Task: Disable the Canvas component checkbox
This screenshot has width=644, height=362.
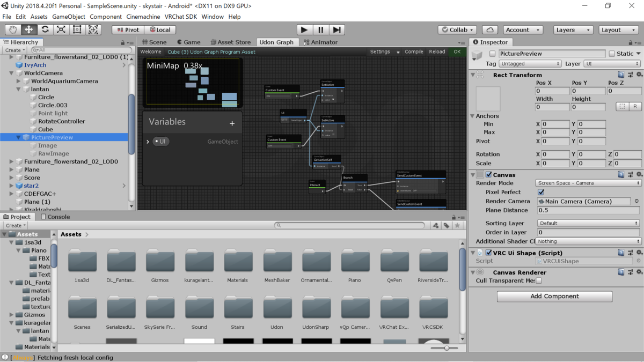Action: pyautogui.click(x=488, y=175)
